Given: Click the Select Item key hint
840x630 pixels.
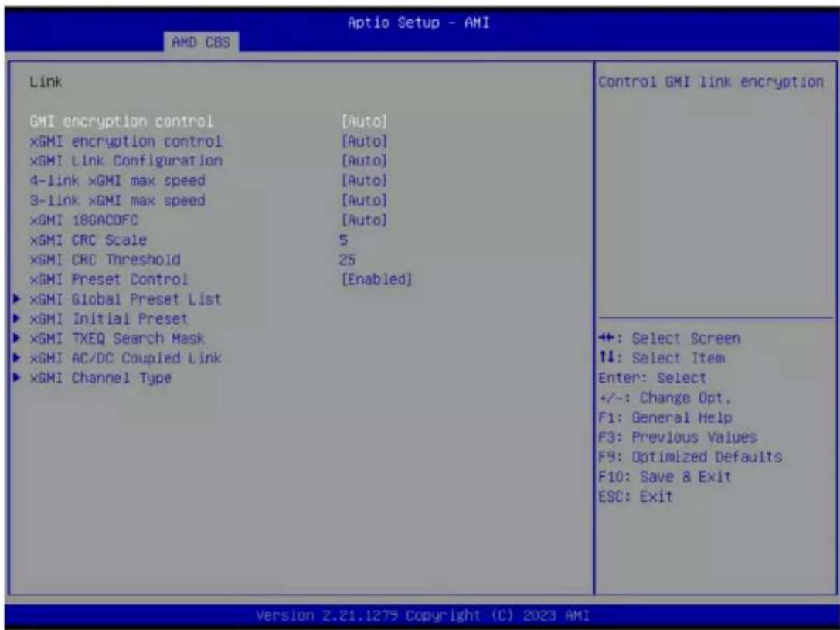Looking at the screenshot, I should 661,358.
